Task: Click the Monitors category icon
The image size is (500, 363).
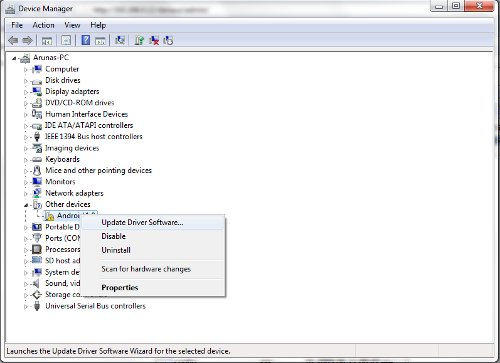Action: pos(37,182)
